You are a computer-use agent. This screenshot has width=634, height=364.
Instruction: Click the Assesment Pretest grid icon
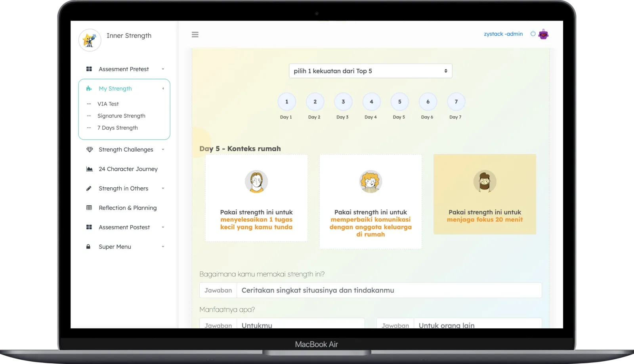click(89, 69)
